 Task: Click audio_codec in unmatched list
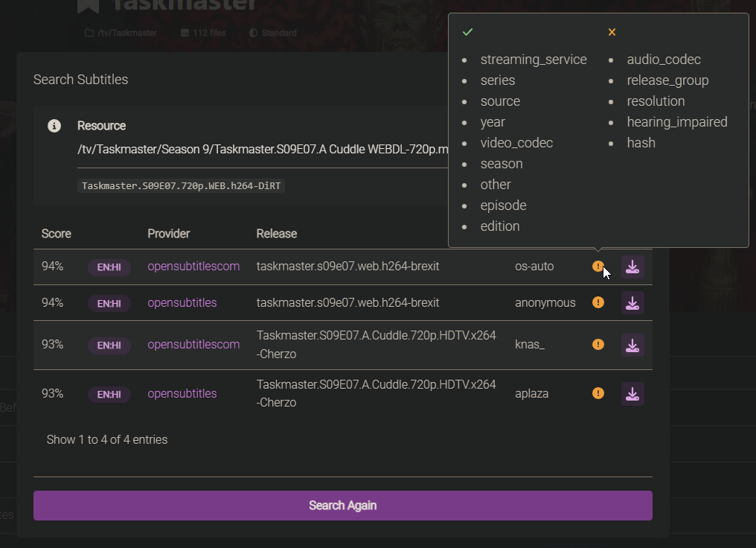664,60
